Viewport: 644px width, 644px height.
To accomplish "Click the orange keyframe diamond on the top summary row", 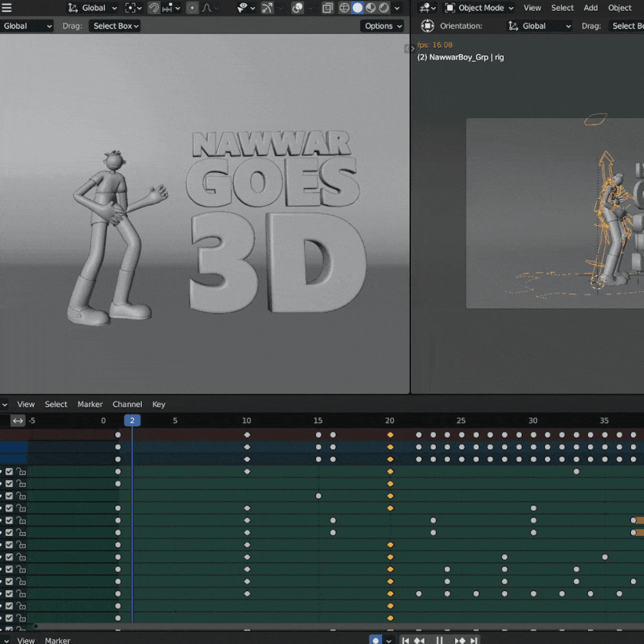I will pyautogui.click(x=390, y=435).
